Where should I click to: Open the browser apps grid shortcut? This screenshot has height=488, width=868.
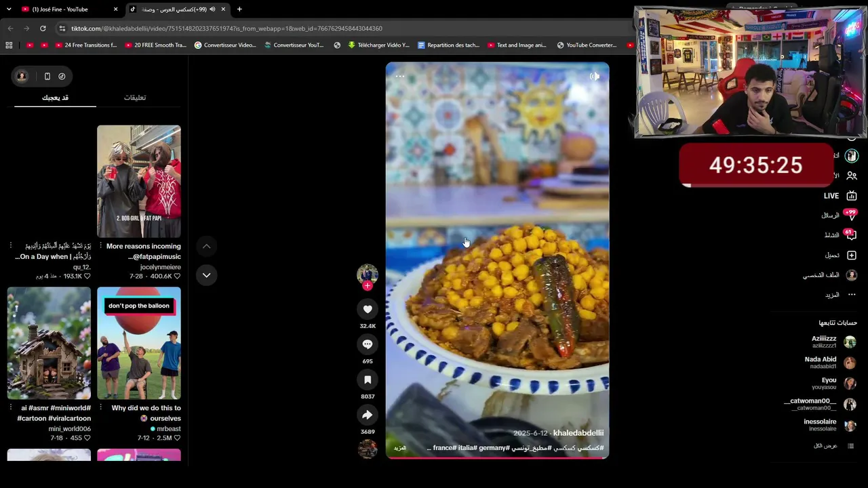(9, 45)
